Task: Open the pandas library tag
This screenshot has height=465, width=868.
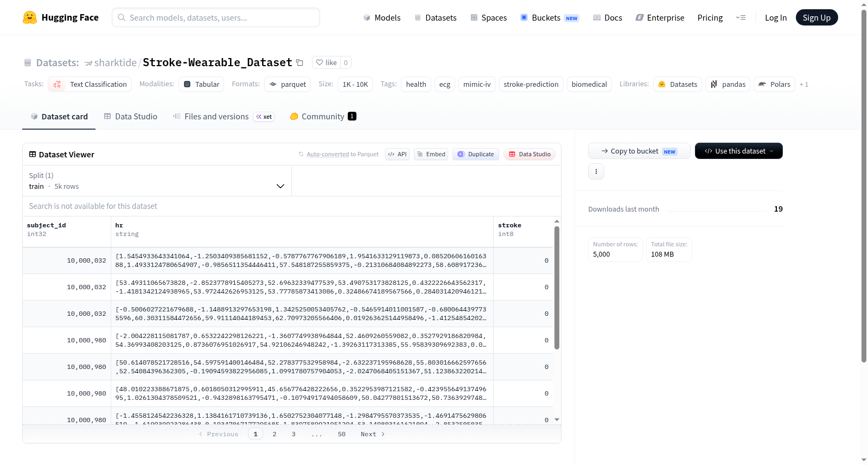Action: pos(728,84)
